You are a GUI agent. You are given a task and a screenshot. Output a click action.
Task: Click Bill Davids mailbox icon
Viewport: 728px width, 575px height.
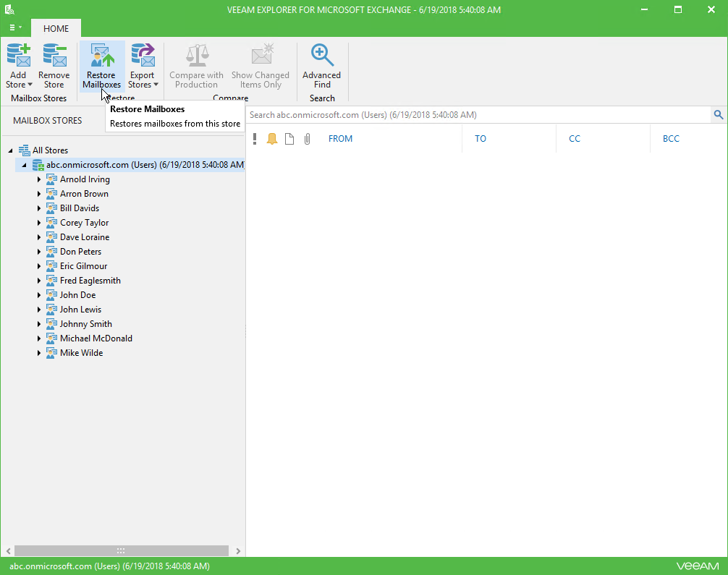[x=51, y=208]
